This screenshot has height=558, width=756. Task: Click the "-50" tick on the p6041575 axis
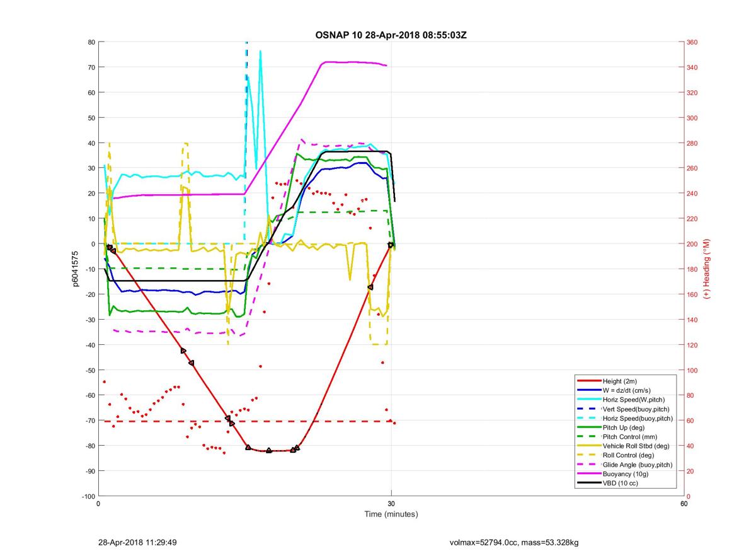click(89, 370)
